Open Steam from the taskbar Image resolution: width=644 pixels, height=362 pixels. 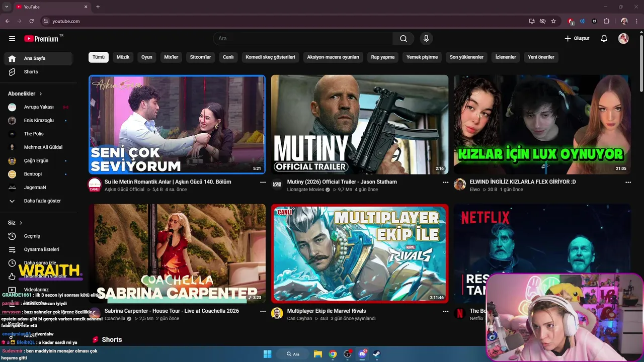point(376,354)
